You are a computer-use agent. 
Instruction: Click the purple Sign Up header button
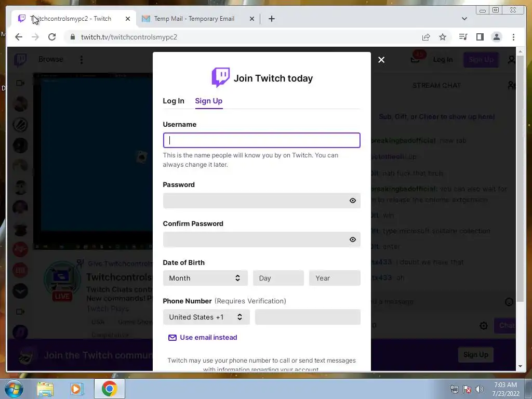tap(481, 60)
